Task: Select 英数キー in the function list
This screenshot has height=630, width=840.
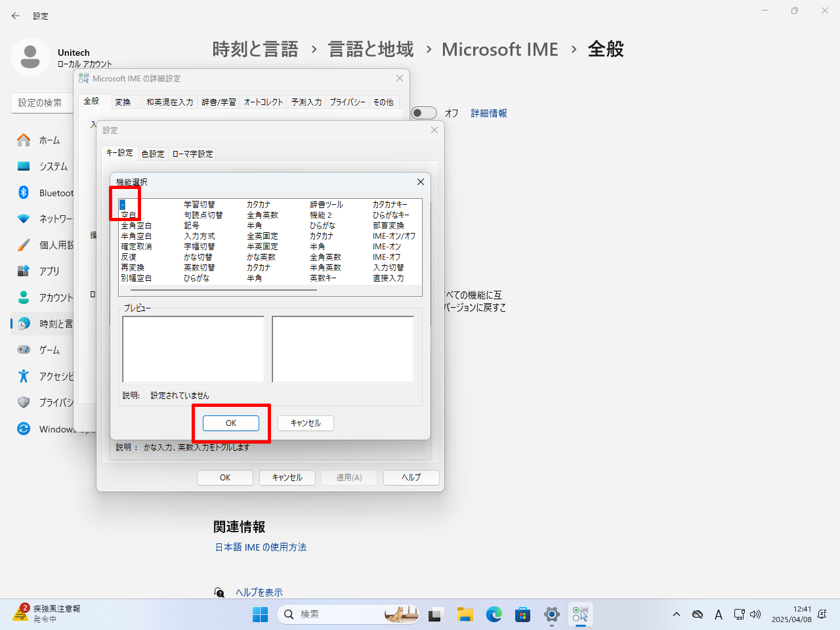Action: point(324,278)
